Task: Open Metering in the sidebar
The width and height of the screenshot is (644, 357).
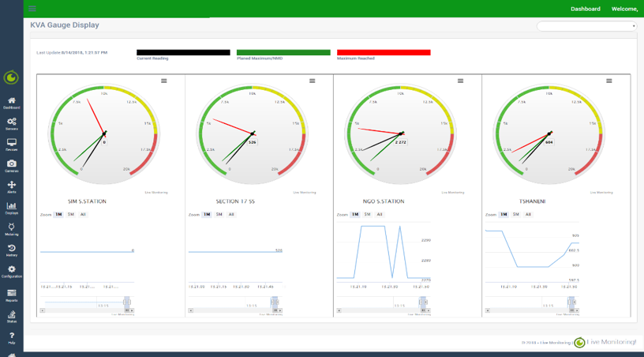Action: (x=11, y=228)
